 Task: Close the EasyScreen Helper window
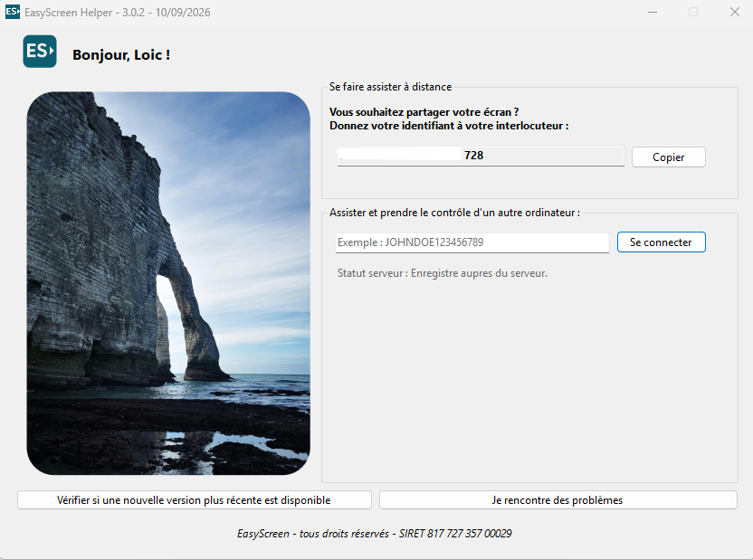[735, 12]
